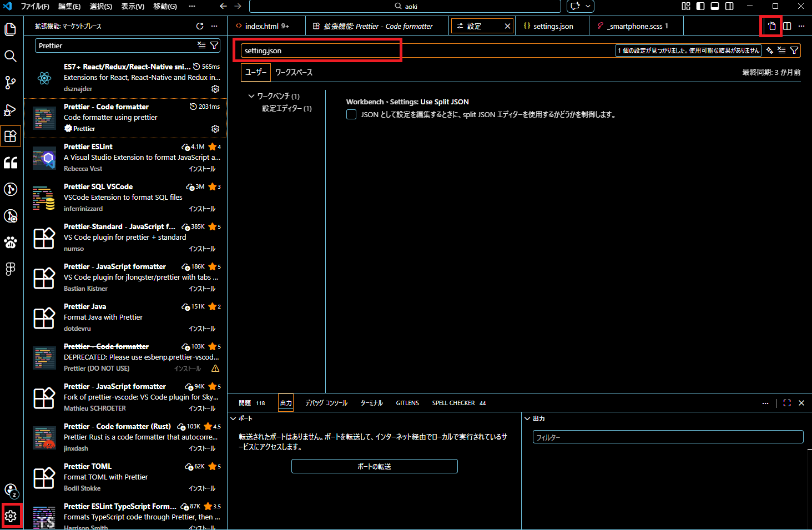Open the Source Control view
Screen dimensions: 812x530
[x=11, y=83]
